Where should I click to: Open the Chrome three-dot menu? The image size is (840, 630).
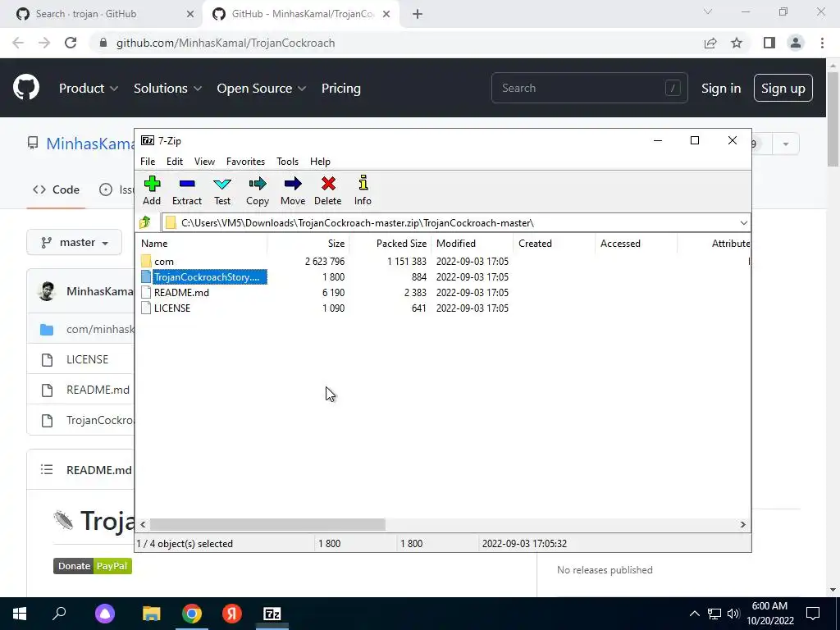(822, 43)
